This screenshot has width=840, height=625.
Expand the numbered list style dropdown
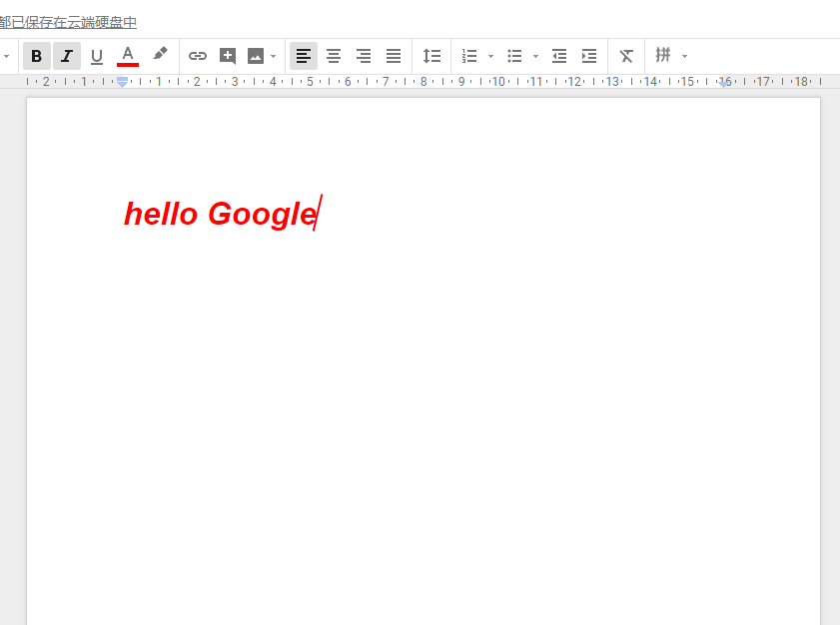point(490,56)
